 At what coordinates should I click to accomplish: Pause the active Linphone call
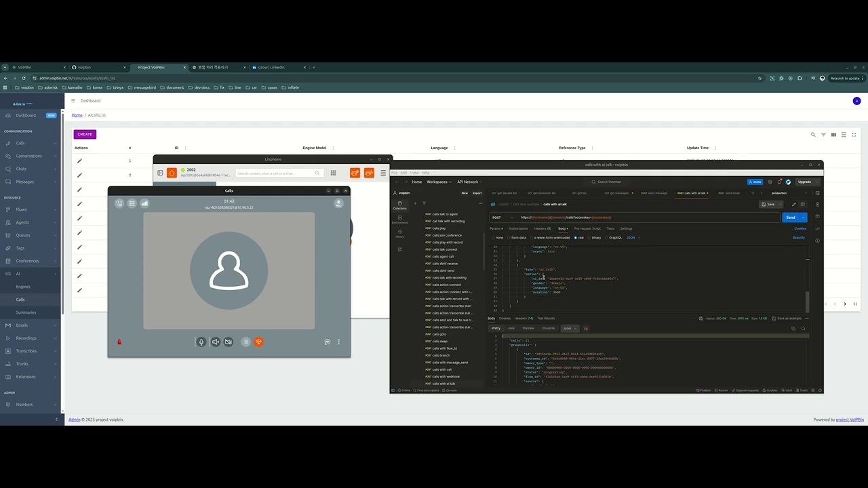click(x=246, y=342)
